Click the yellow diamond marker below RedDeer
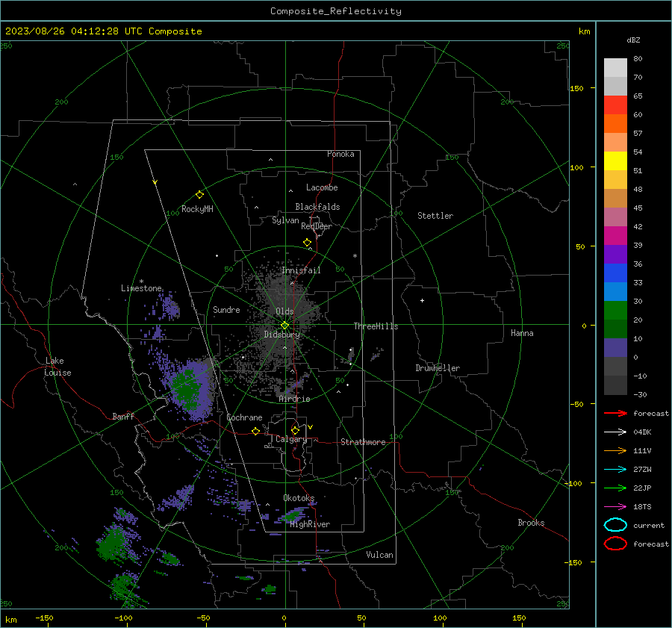Image resolution: width=672 pixels, height=628 pixels. tap(308, 243)
